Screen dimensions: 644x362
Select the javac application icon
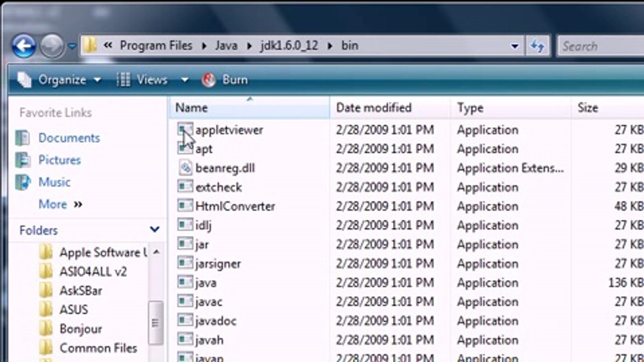pyautogui.click(x=185, y=301)
